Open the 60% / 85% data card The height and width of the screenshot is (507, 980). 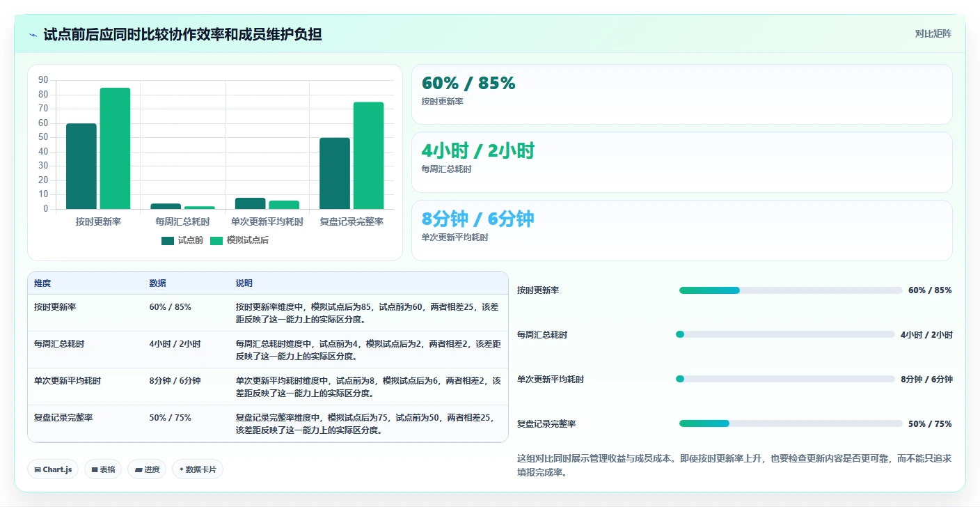pyautogui.click(x=681, y=94)
